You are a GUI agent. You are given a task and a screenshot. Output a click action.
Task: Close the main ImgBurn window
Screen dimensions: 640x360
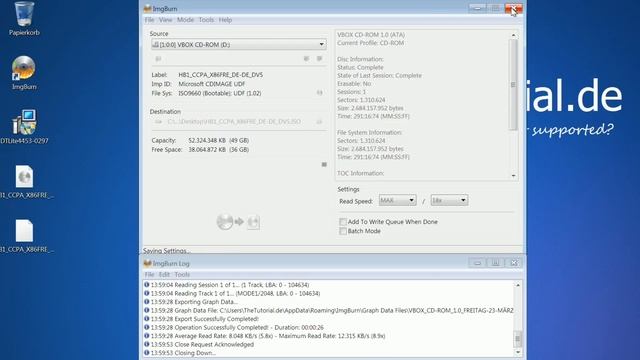point(513,8)
